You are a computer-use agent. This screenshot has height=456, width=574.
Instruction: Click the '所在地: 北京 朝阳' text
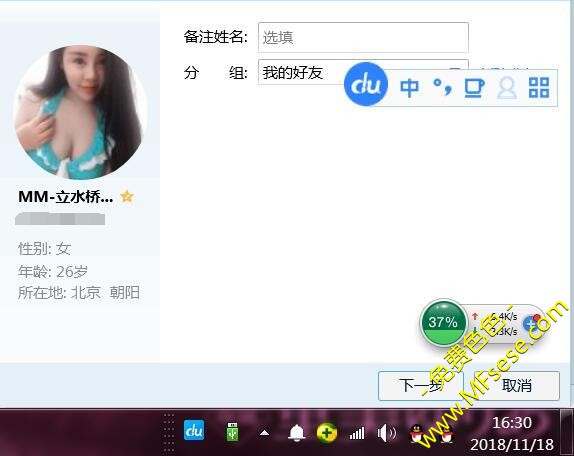(79, 293)
